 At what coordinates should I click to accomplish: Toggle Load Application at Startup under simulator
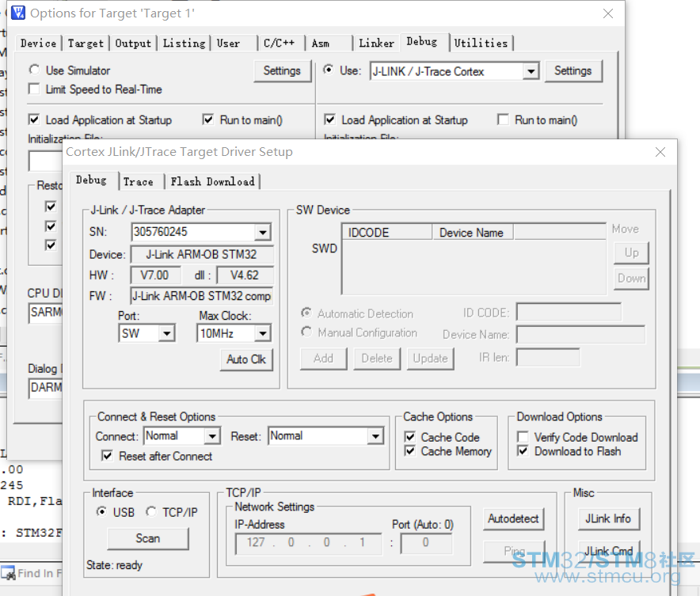pyautogui.click(x=34, y=120)
